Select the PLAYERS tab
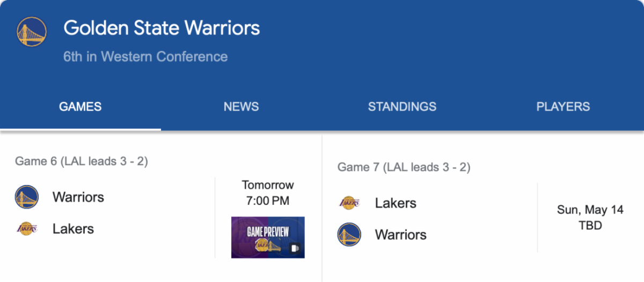The width and height of the screenshot is (644, 282). tap(563, 106)
